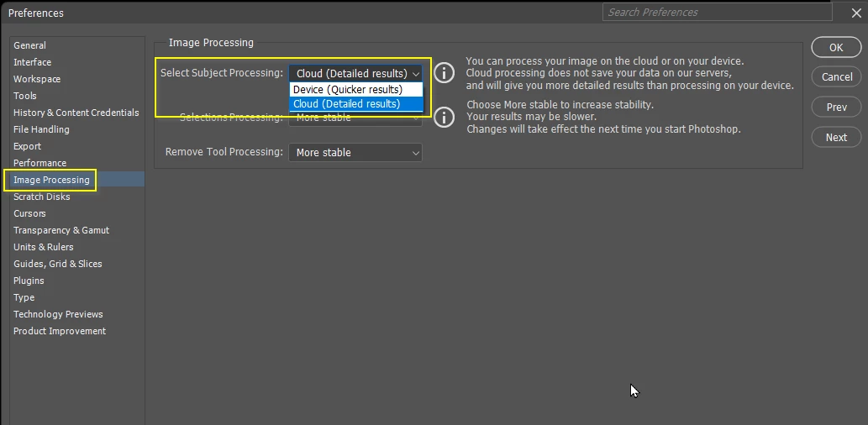The height and width of the screenshot is (425, 868).
Task: Click the Remove Tool Processing label
Action: click(224, 152)
